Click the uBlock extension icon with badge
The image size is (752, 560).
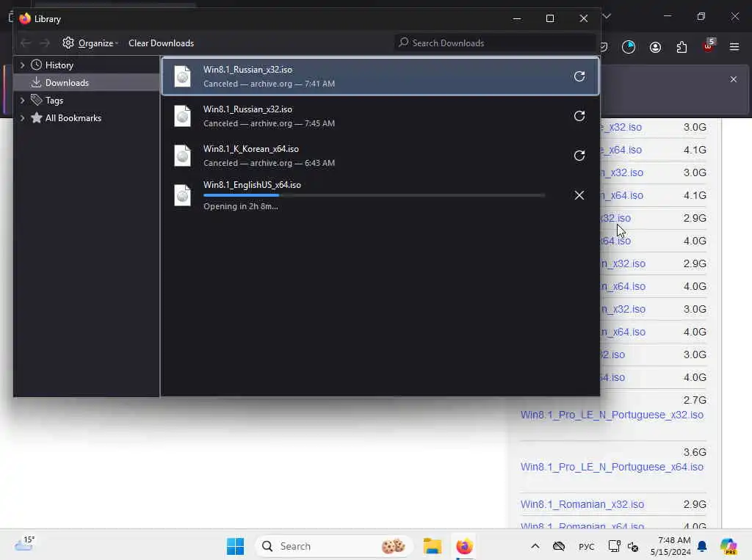709,46
